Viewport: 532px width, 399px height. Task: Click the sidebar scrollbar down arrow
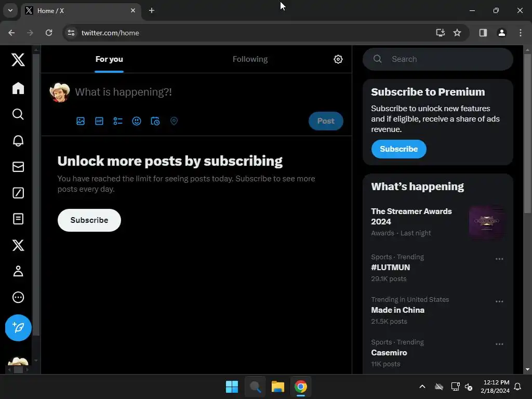point(36,361)
